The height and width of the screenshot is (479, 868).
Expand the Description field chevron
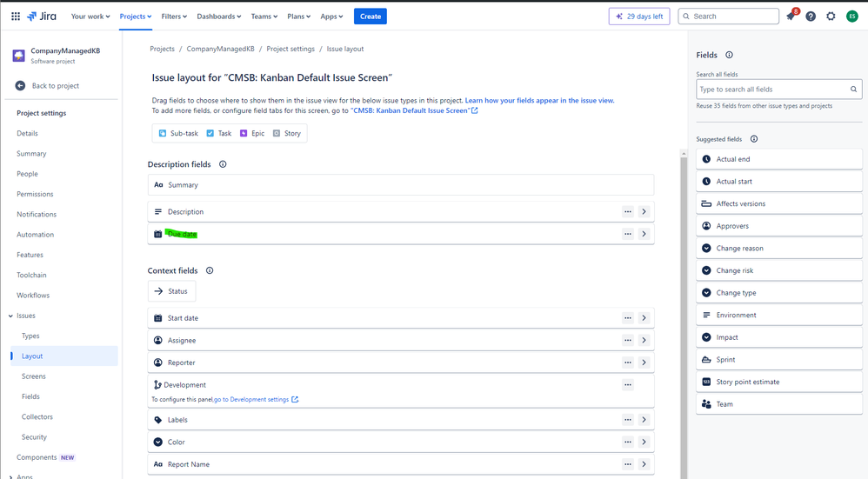pos(644,212)
